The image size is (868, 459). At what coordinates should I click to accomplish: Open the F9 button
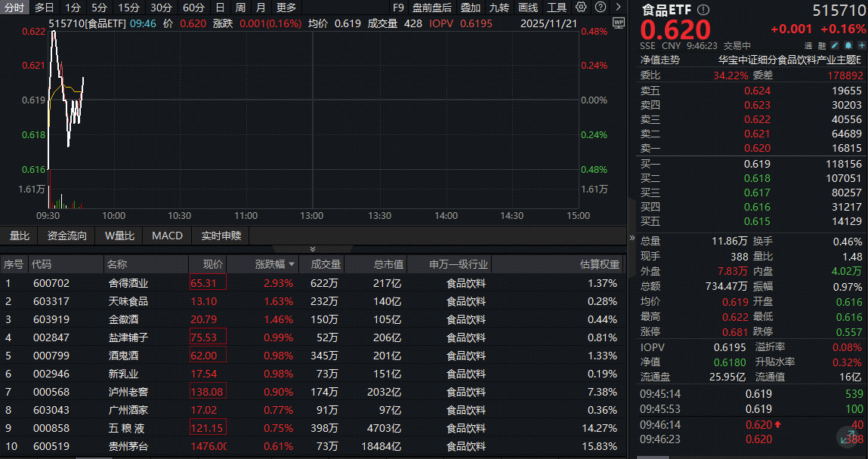[x=399, y=8]
